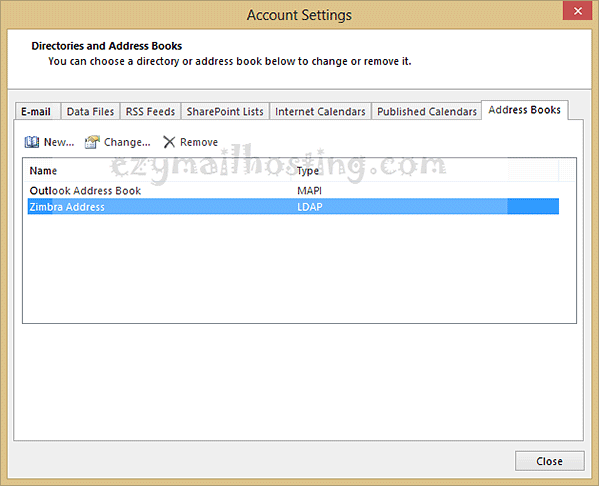Click the Name column header
This screenshot has width=599, height=486.
click(x=43, y=171)
